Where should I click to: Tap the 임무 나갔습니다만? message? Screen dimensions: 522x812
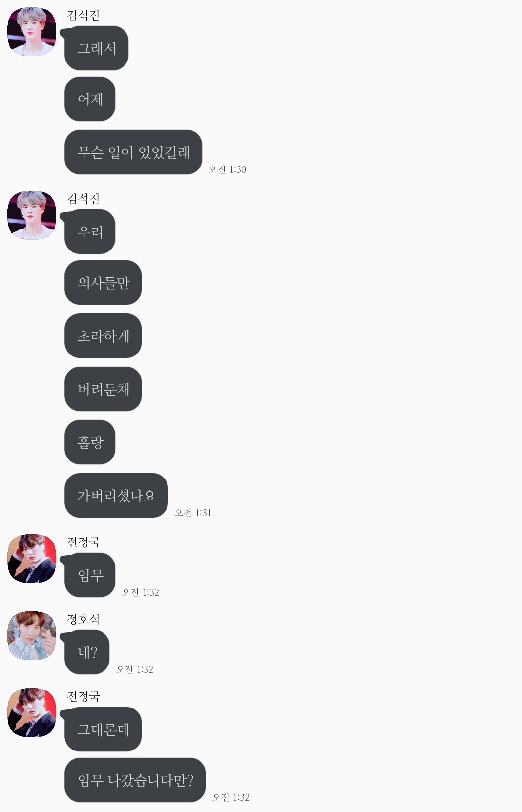pos(135,780)
